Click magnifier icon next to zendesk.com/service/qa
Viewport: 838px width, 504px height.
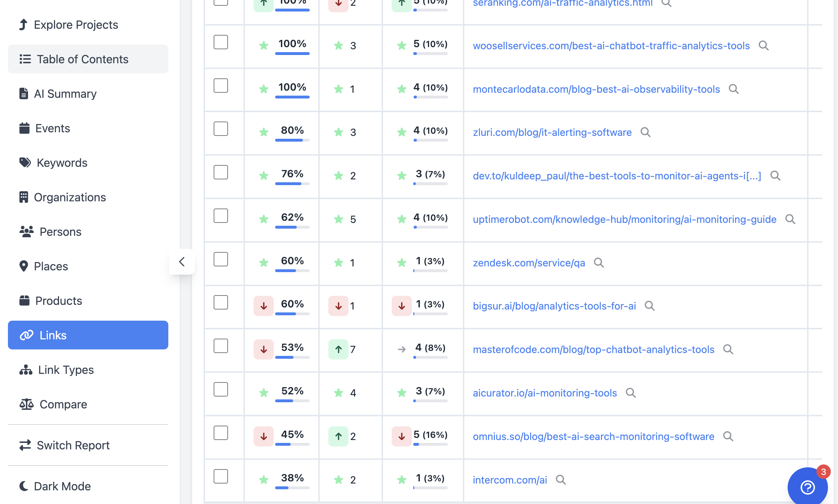tap(598, 263)
